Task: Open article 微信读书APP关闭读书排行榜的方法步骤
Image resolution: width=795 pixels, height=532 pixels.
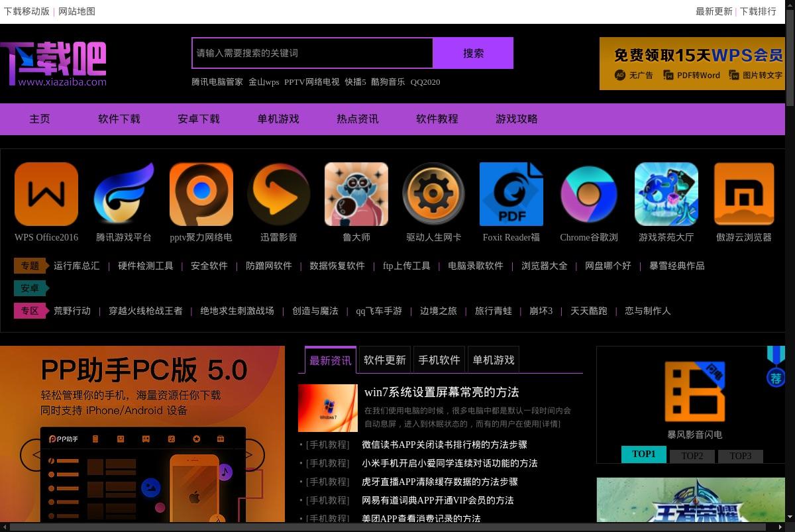Action: 445,445
